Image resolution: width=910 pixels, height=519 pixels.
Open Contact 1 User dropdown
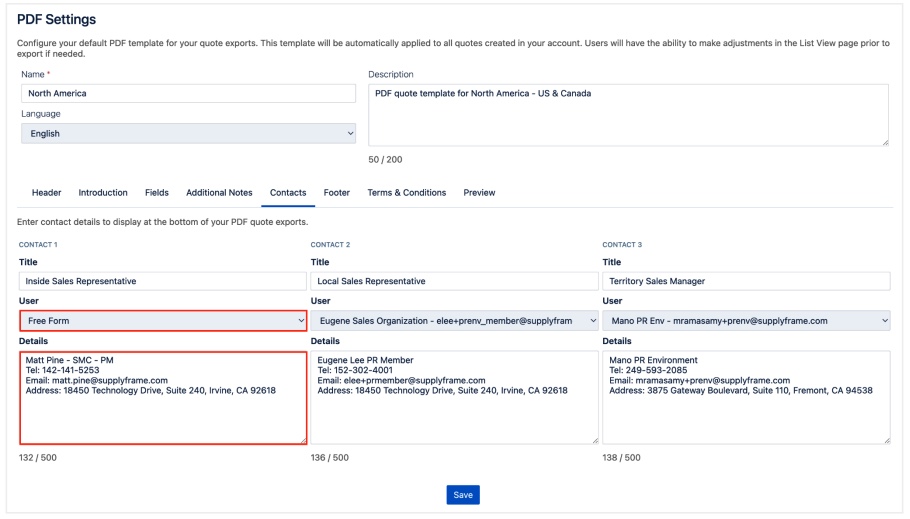coord(163,321)
